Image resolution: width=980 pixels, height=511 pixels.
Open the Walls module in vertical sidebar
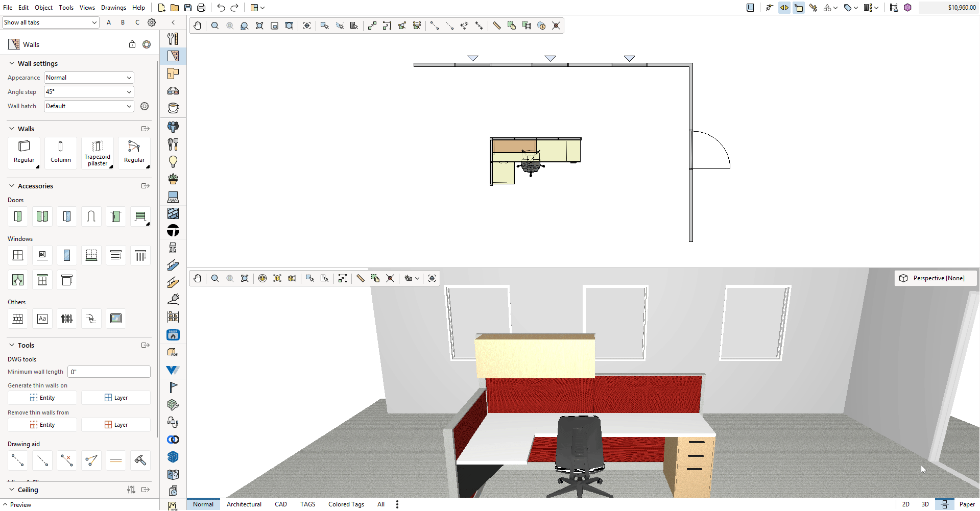click(173, 56)
